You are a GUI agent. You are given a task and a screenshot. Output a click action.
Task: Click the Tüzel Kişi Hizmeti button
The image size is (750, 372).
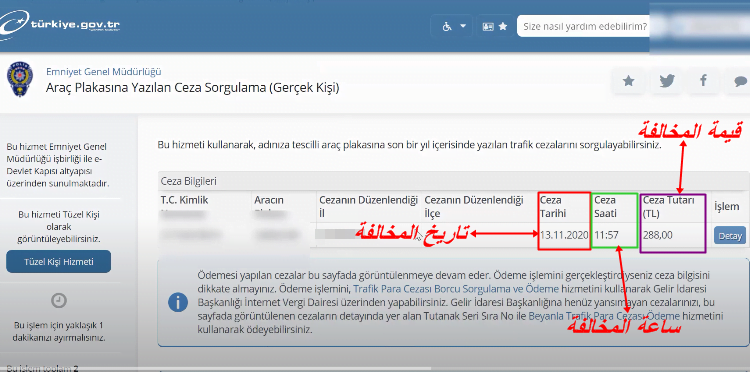[x=58, y=262]
